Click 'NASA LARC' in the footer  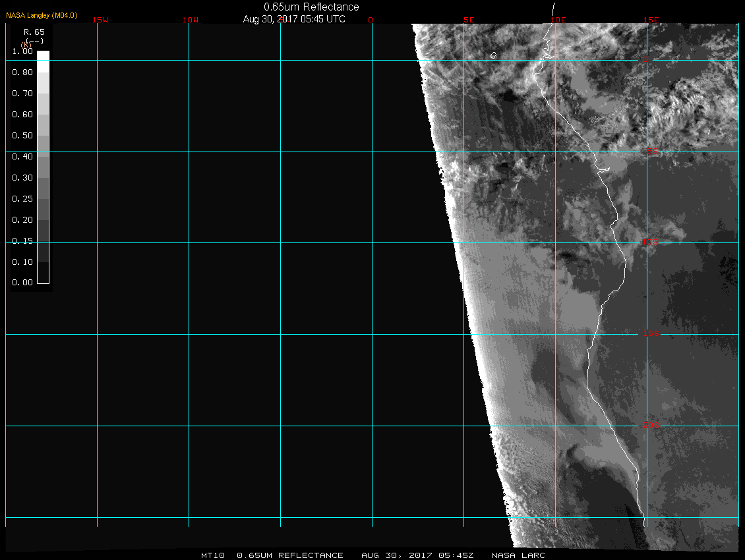[x=518, y=555]
